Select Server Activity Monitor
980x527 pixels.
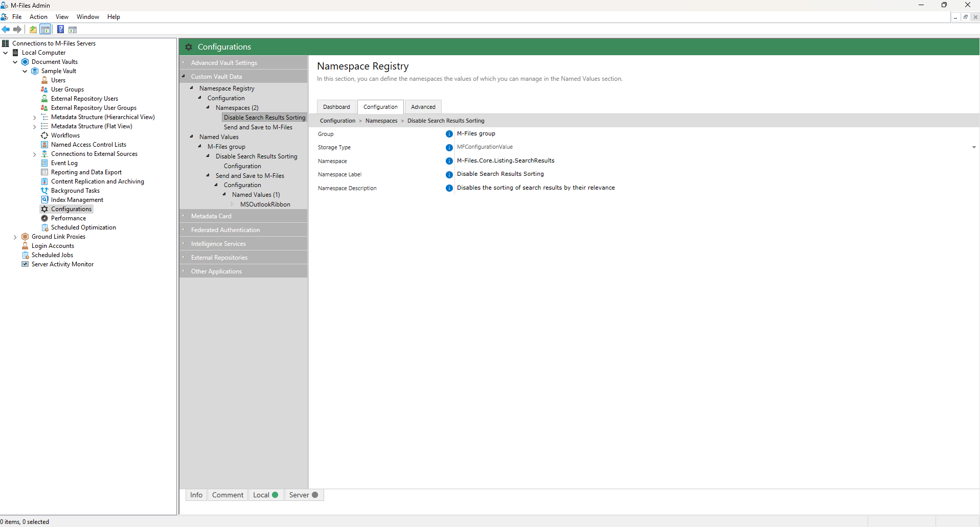62,264
